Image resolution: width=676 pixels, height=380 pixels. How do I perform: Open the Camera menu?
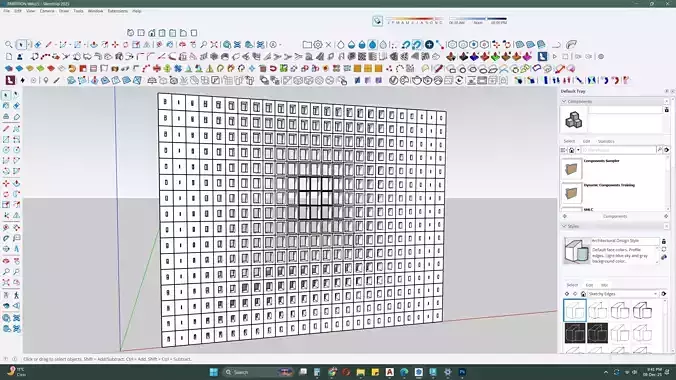click(47, 11)
